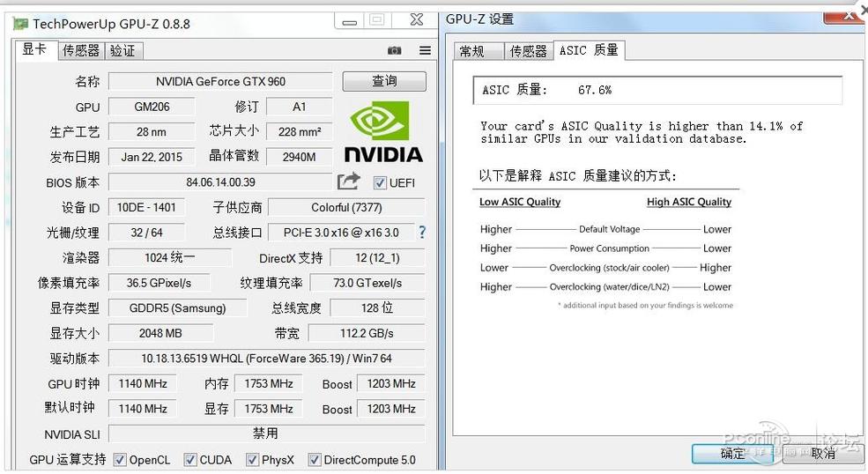Click the driver version ForceWare 365.19 field

pyautogui.click(x=267, y=359)
